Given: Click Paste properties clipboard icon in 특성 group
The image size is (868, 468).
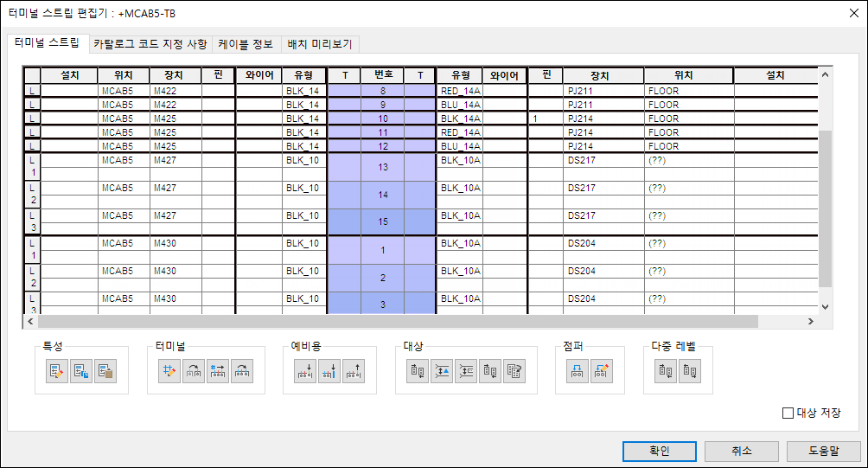Looking at the screenshot, I should tap(105, 371).
